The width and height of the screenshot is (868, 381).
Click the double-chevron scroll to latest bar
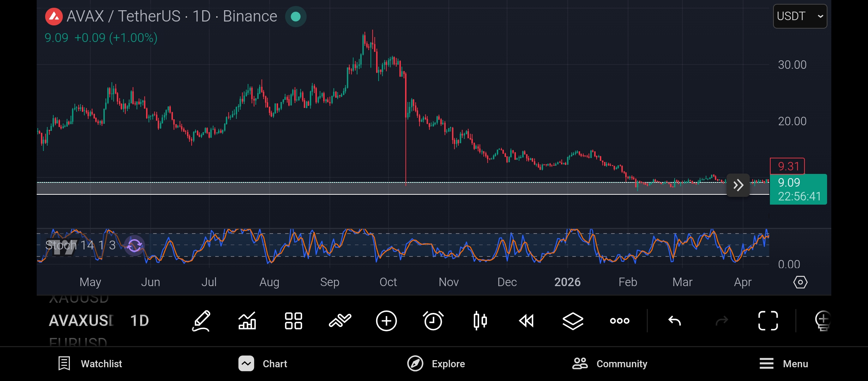coord(738,185)
